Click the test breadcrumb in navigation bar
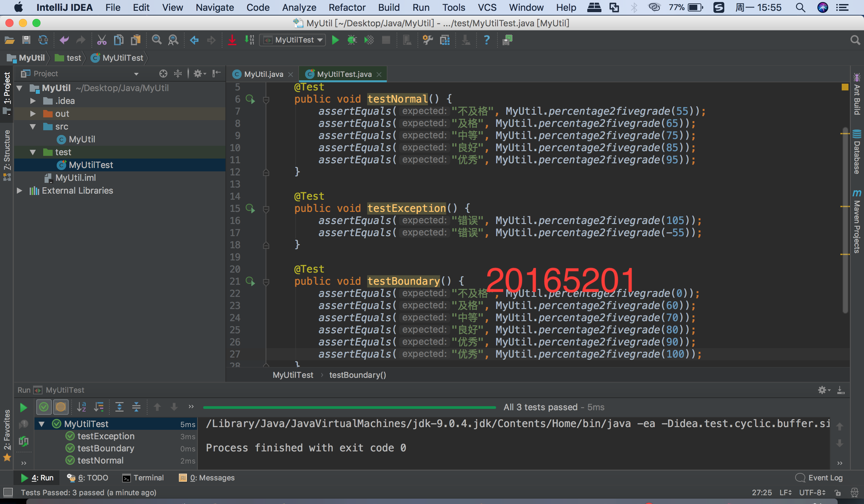Screen dimensions: 864x504 click(x=68, y=58)
